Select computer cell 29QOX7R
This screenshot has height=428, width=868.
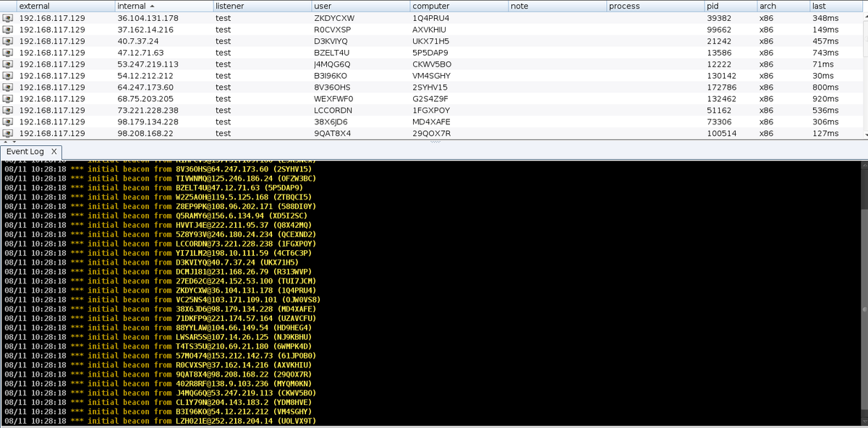click(x=431, y=134)
